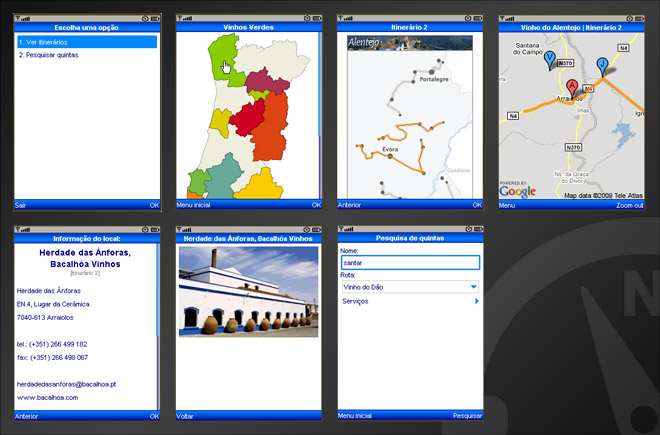Click the teal southern wine region
660x435 pixels.
point(223,178)
